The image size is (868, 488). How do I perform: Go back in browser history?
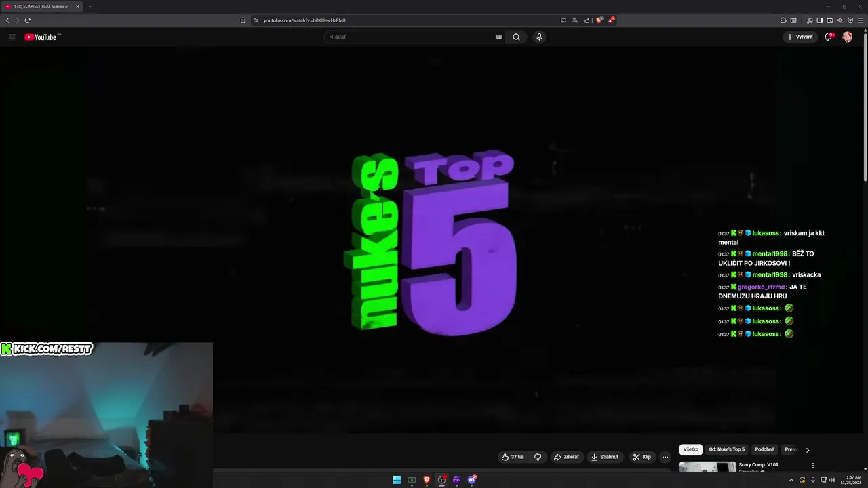7,20
